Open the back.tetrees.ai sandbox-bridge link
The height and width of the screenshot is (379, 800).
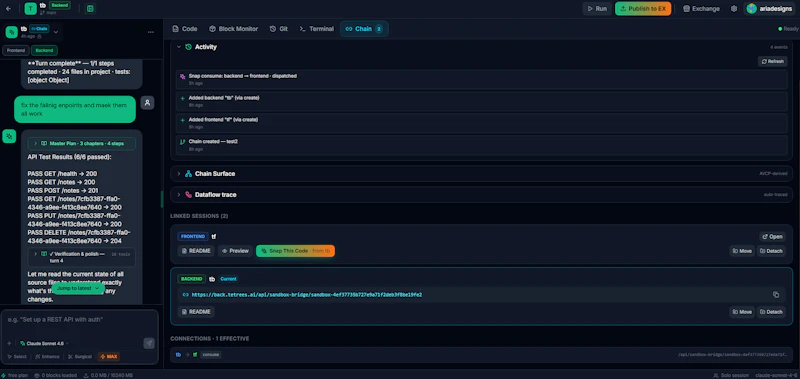coord(307,295)
